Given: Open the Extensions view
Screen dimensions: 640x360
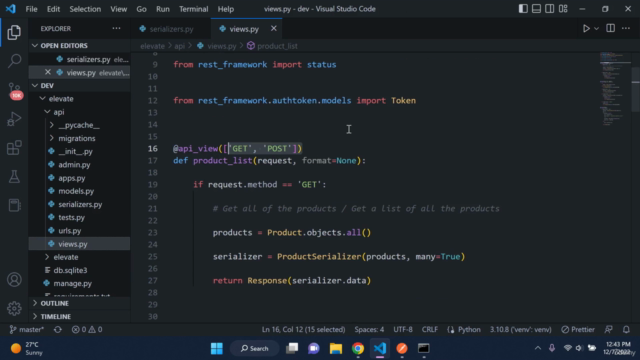Looking at the screenshot, I should tap(14, 148).
